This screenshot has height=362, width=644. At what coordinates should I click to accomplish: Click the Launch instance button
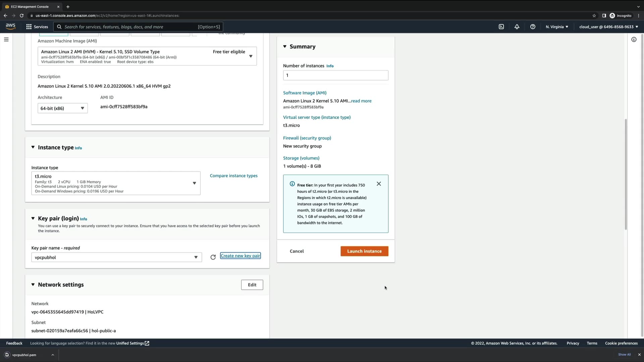(x=364, y=251)
